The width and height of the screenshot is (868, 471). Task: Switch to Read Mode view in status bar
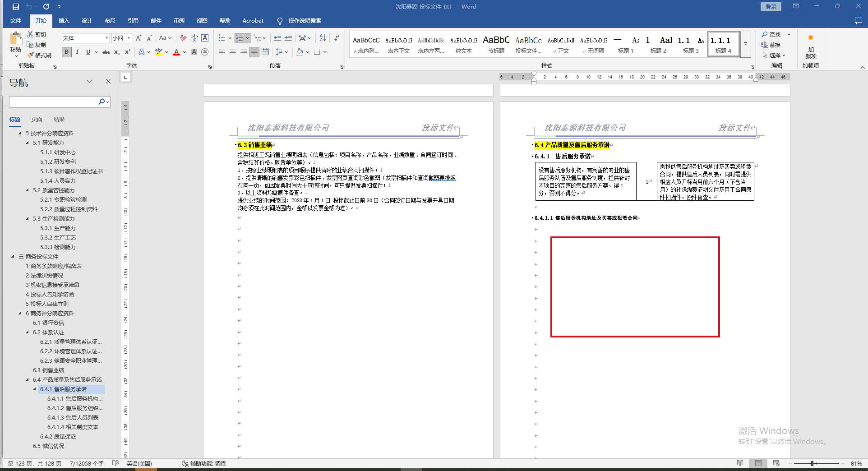coord(740,463)
